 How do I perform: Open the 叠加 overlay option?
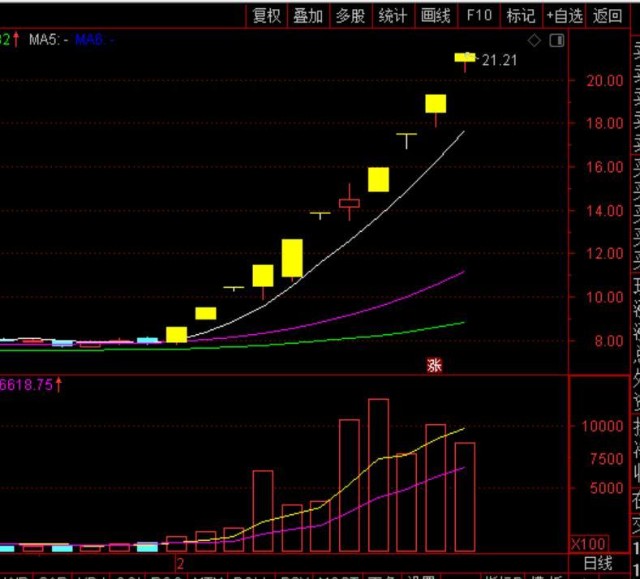click(x=308, y=15)
